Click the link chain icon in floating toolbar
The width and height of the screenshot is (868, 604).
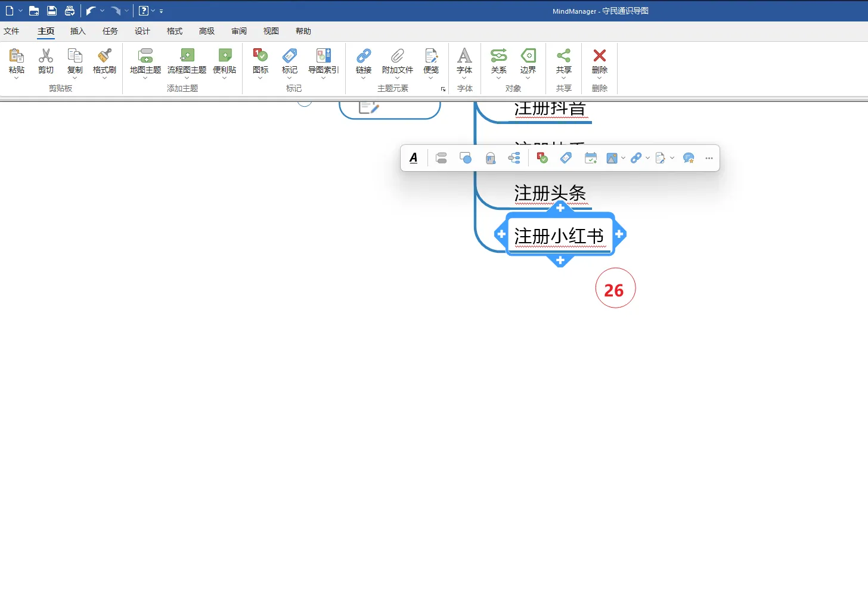[636, 158]
